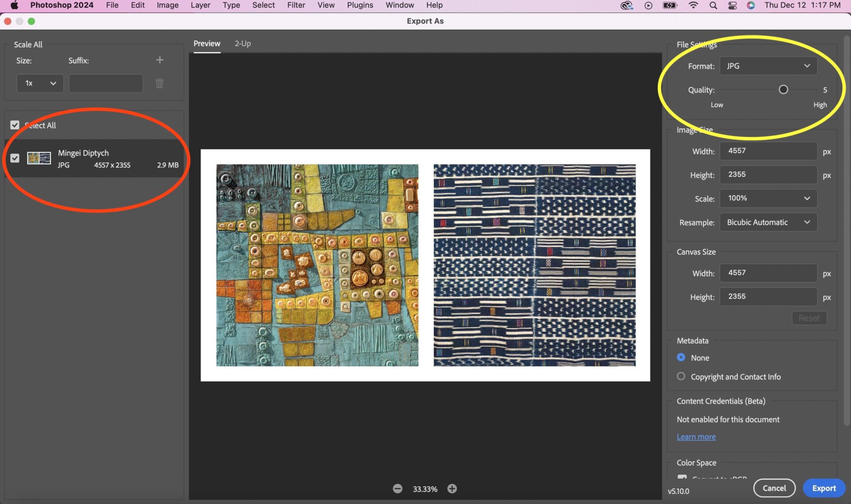Select the None metadata radio button
The width and height of the screenshot is (851, 504).
click(x=681, y=357)
